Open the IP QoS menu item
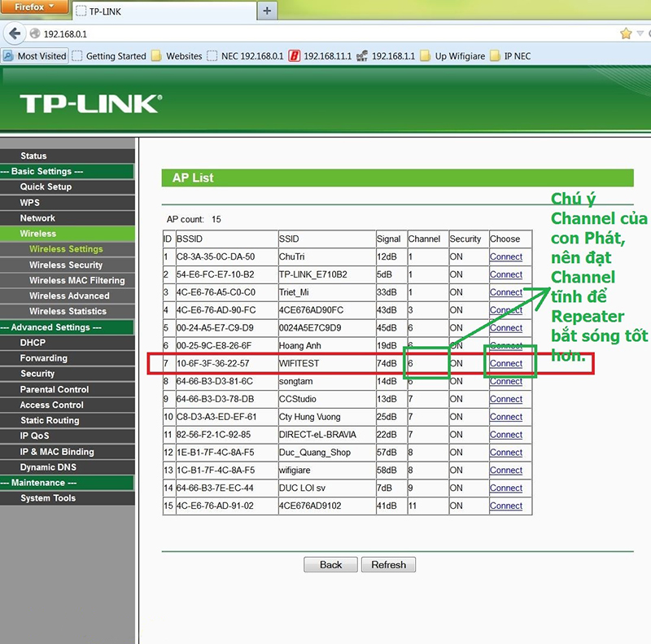651x644 pixels. click(68, 436)
